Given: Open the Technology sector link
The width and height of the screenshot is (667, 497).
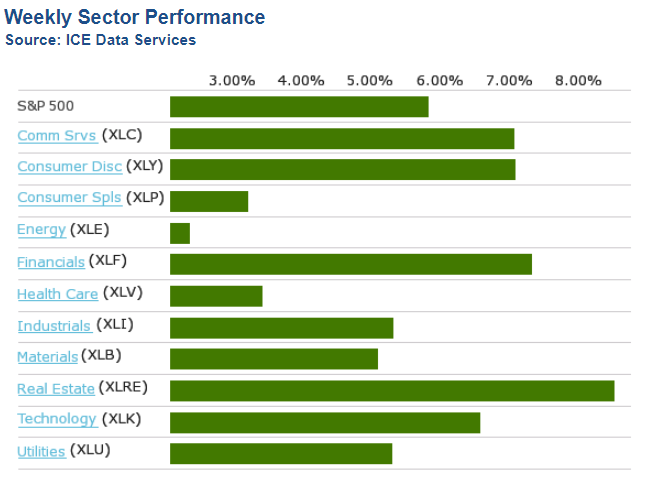Looking at the screenshot, I should (x=57, y=419).
